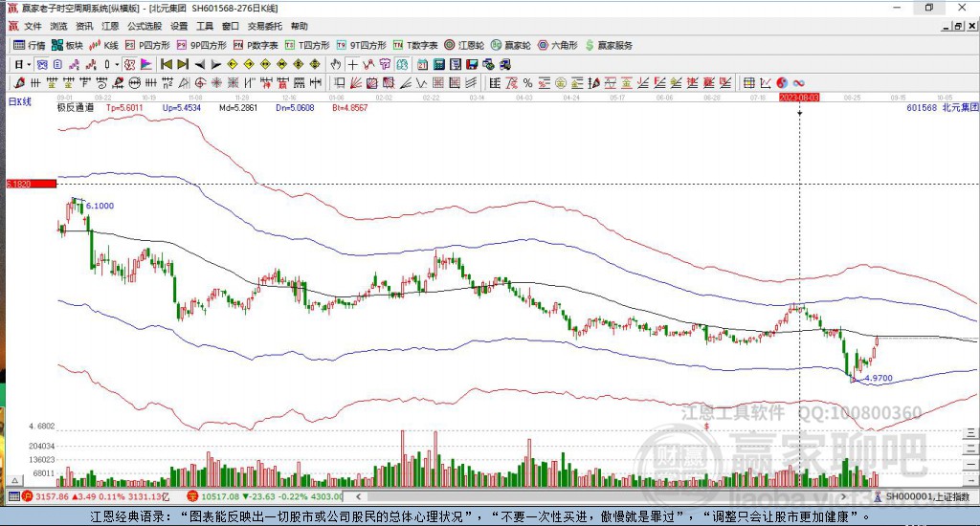Select the crosshair cursor tool

[x=352, y=64]
